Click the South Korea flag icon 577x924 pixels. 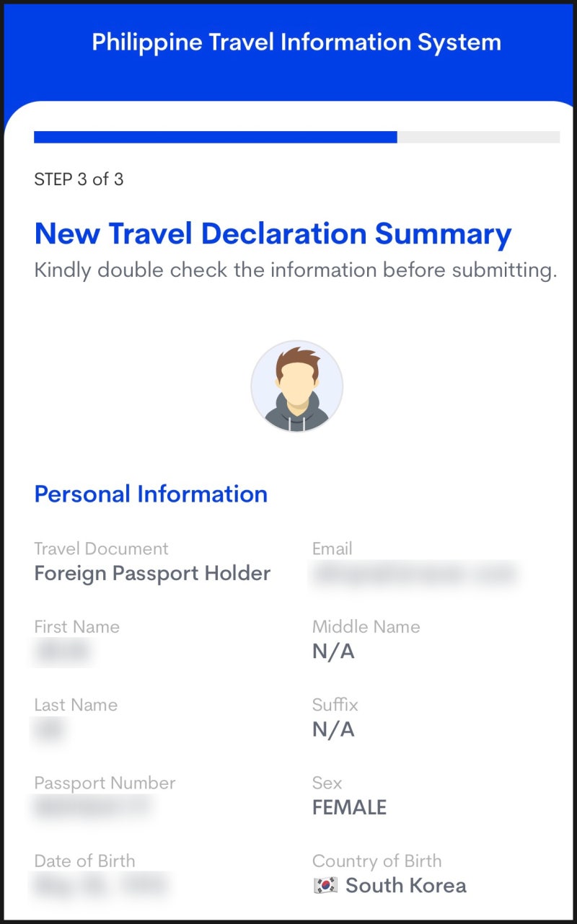click(x=326, y=886)
